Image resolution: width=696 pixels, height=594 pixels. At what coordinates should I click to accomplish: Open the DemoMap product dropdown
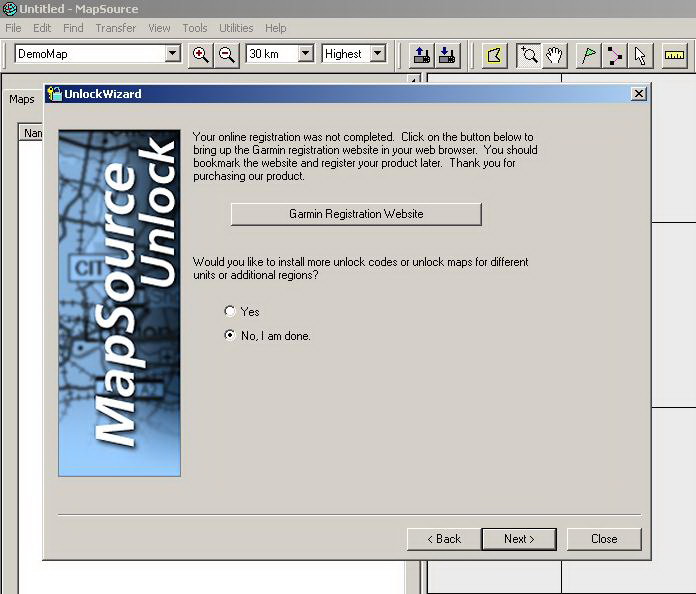(173, 54)
